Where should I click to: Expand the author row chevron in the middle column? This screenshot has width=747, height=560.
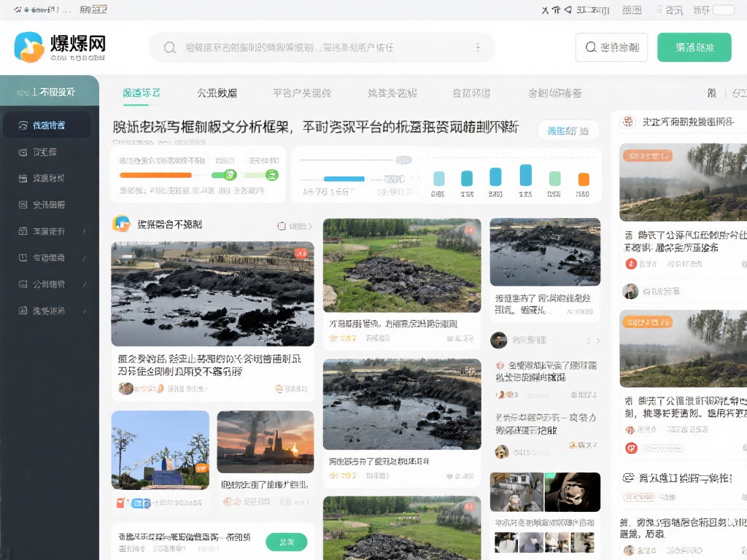point(598,341)
